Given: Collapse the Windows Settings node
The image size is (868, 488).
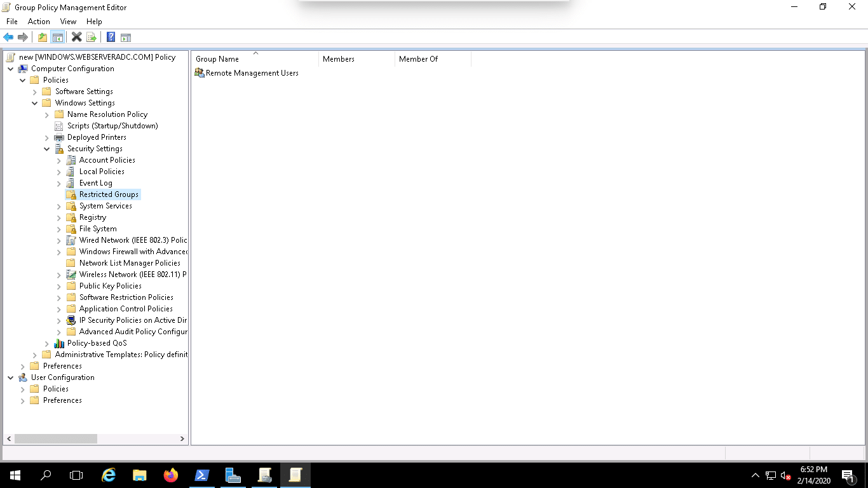Looking at the screenshot, I should coord(35,103).
